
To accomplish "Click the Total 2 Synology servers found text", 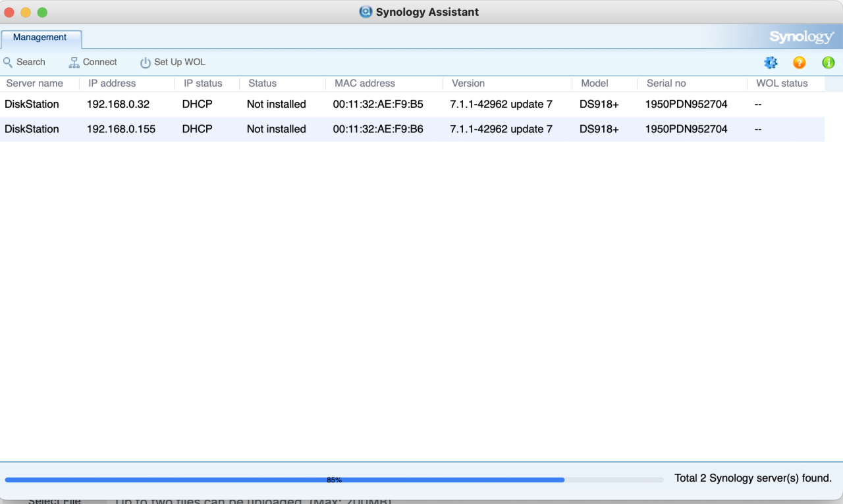I will (x=752, y=478).
